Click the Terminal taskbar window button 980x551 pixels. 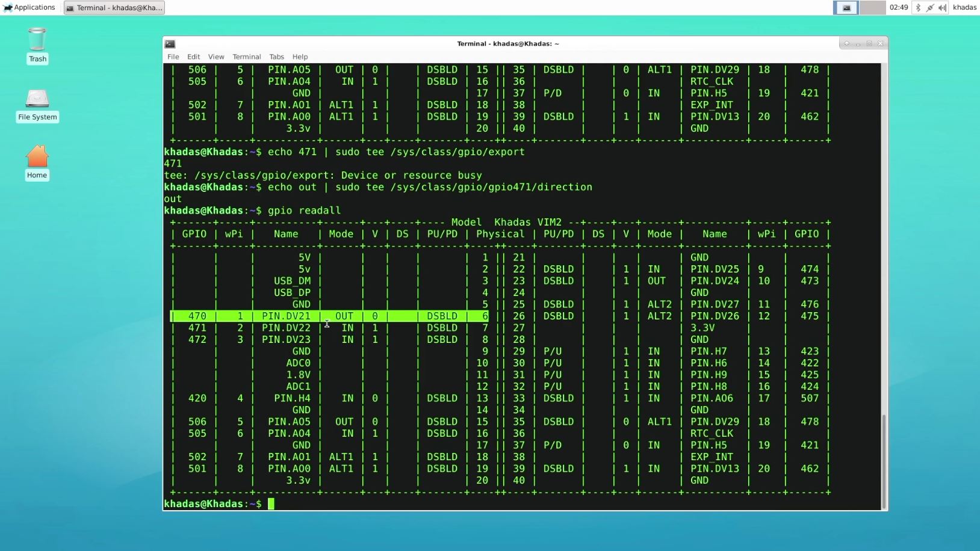[114, 8]
